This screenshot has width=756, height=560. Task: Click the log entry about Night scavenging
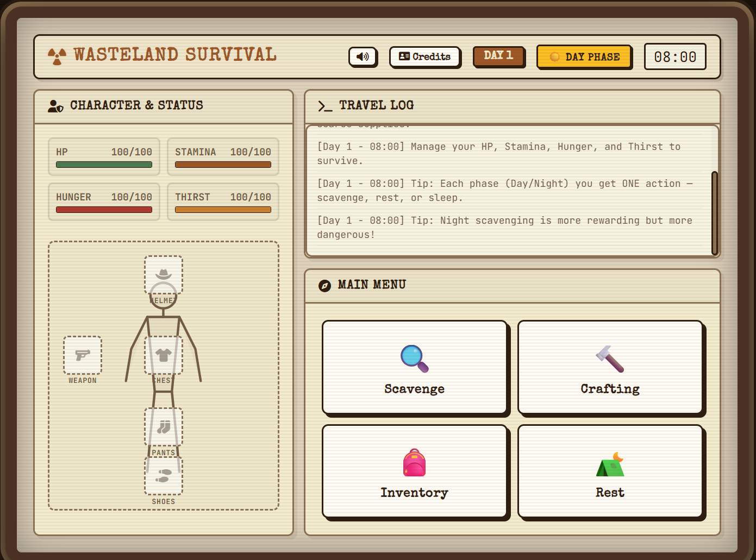[505, 228]
